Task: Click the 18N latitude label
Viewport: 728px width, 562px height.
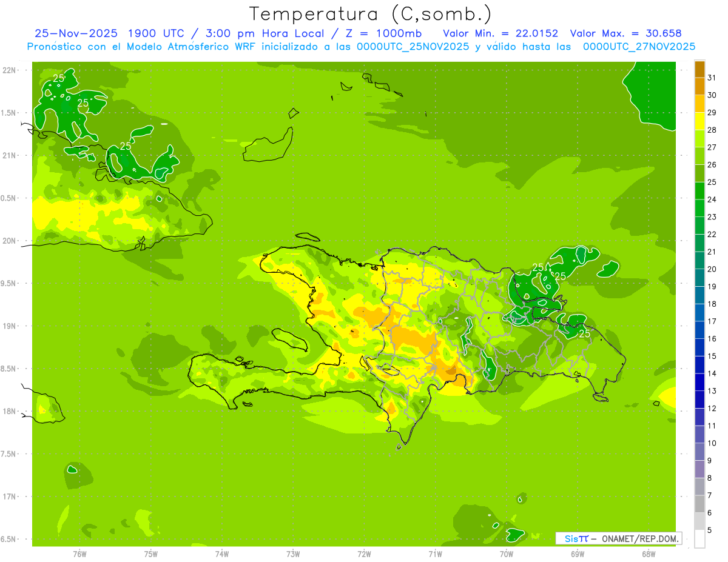Action: [x=9, y=411]
